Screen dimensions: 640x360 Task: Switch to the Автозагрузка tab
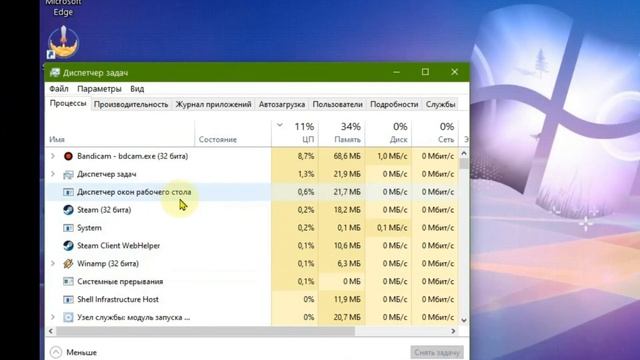coord(282,104)
